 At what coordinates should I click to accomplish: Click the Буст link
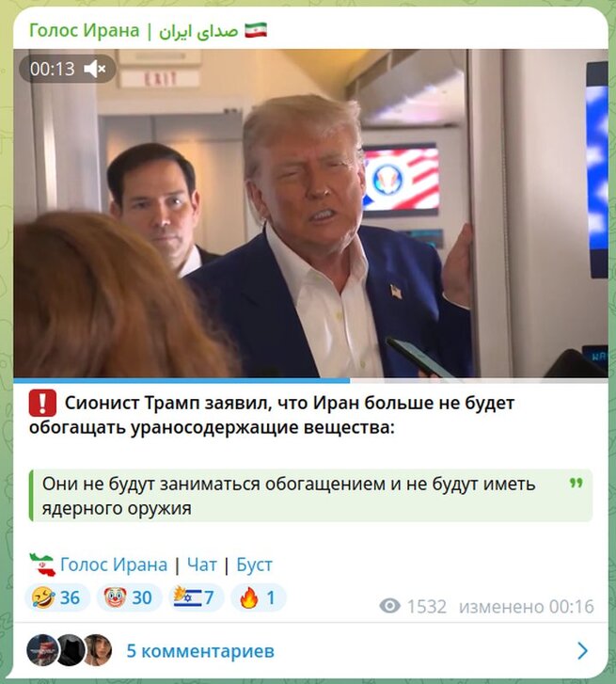[x=254, y=565]
